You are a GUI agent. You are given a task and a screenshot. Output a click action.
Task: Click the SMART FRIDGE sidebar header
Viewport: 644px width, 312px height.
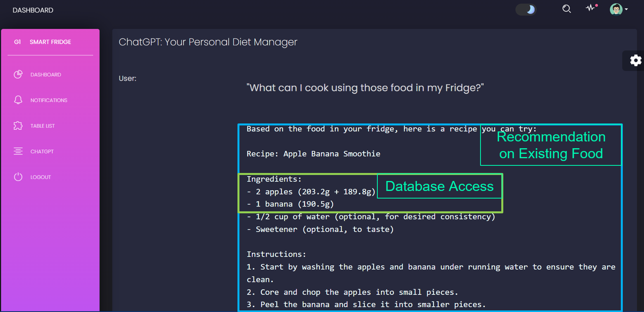point(50,42)
